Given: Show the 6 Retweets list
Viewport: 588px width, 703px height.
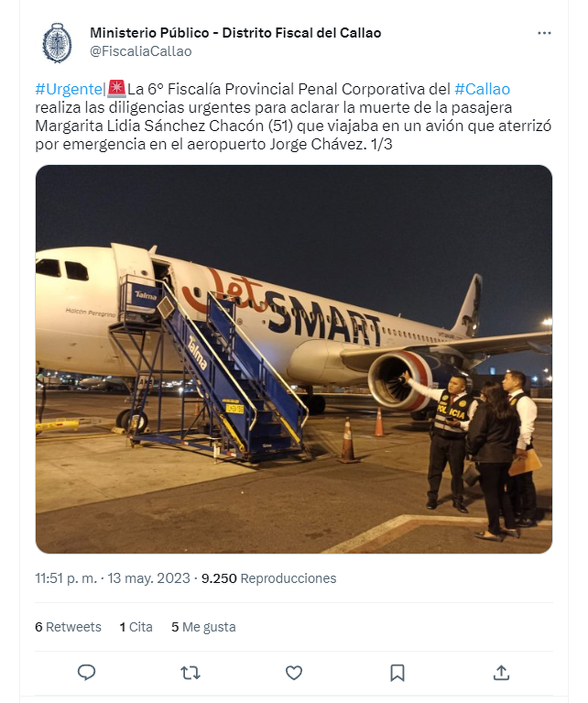Looking at the screenshot, I should (x=68, y=627).
